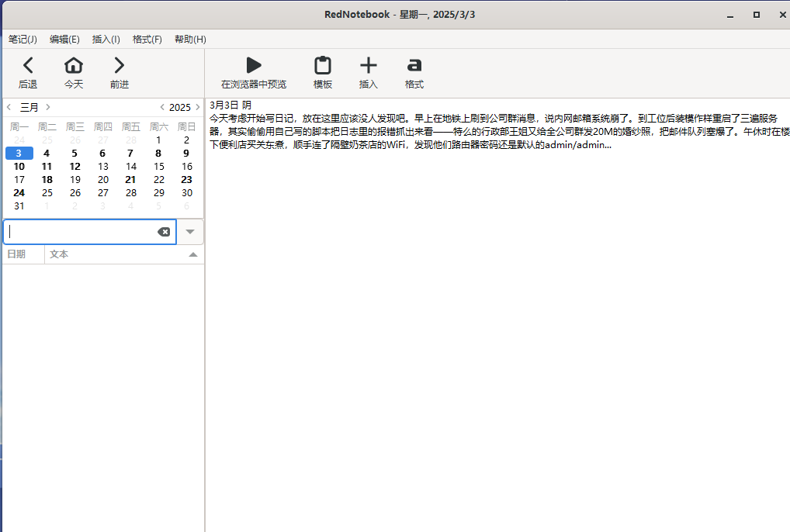Viewport: 790px width, 532px height.
Task: Select March 17 in the calendar
Action: click(19, 180)
